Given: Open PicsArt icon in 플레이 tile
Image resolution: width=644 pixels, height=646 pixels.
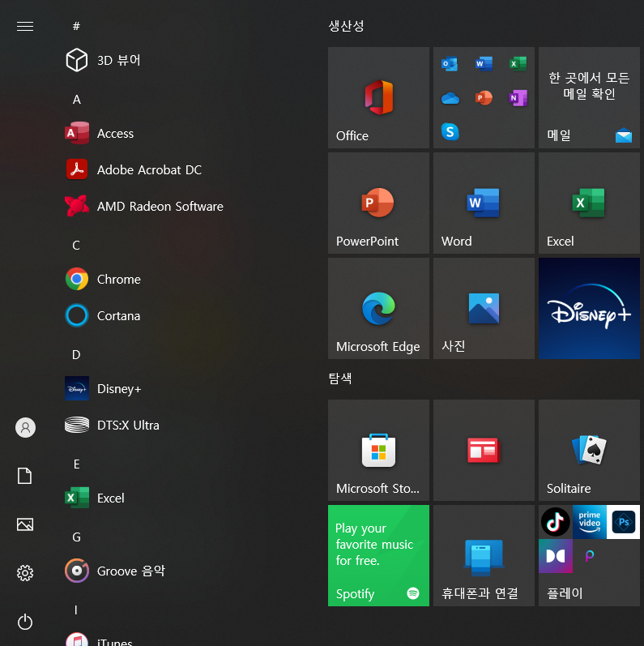Looking at the screenshot, I should pos(589,556).
